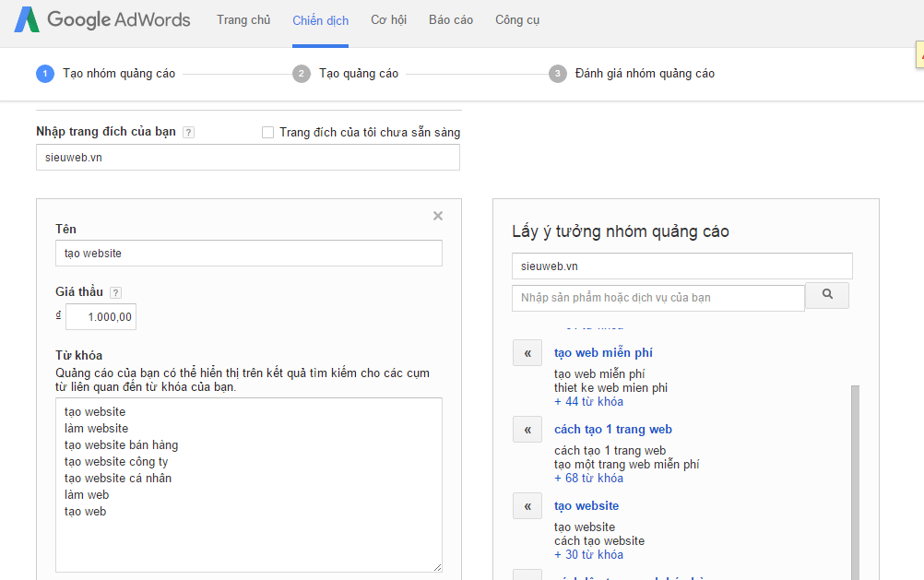Click the 'cách tạo website' text
This screenshot has width=924, height=580.
coord(599,541)
